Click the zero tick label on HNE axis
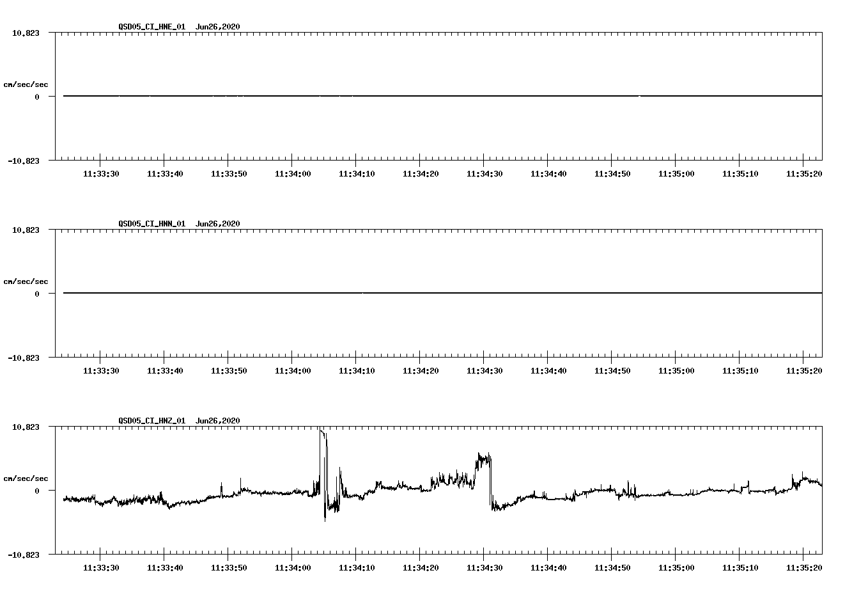Screen dimensions: 868x591 coord(37,97)
